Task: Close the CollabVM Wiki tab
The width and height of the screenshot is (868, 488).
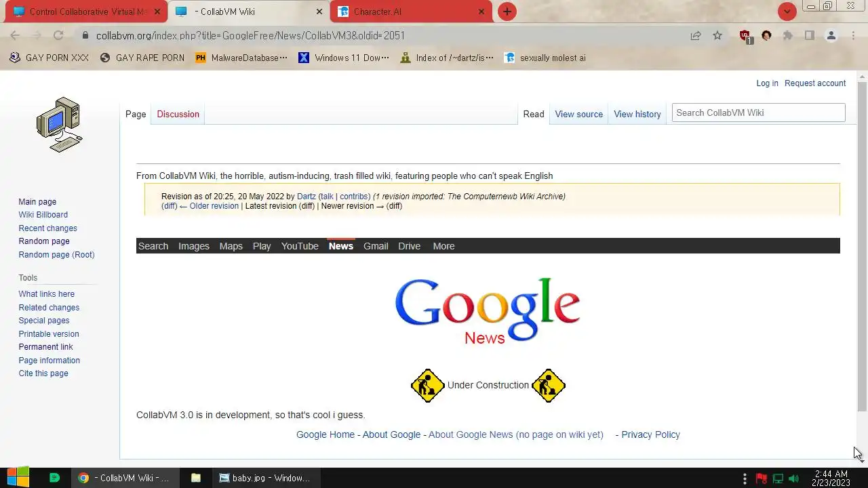Action: click(x=319, y=12)
